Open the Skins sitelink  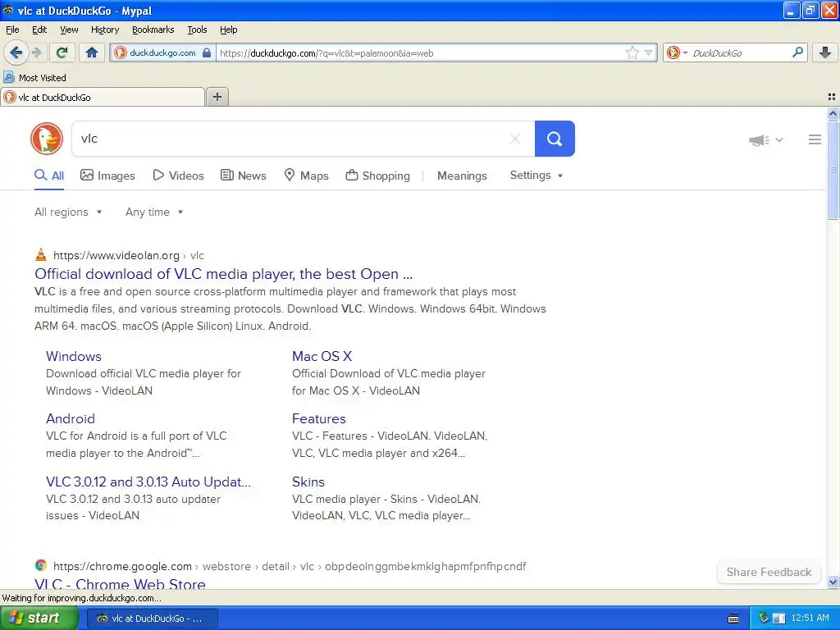pyautogui.click(x=308, y=482)
